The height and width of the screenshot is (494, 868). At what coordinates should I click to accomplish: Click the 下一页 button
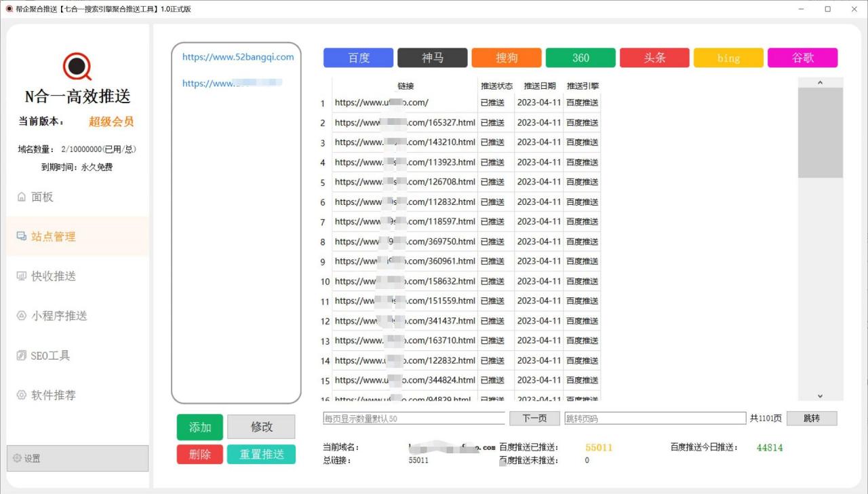pyautogui.click(x=534, y=419)
